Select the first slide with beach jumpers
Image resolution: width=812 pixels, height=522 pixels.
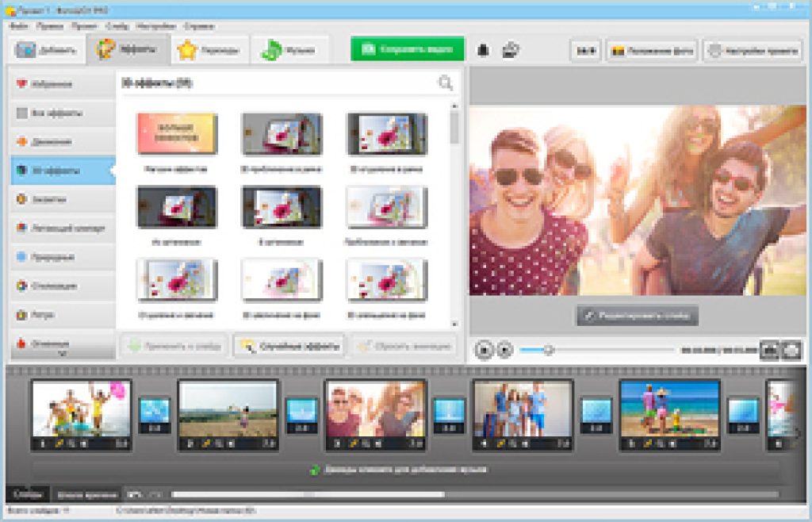point(82,414)
